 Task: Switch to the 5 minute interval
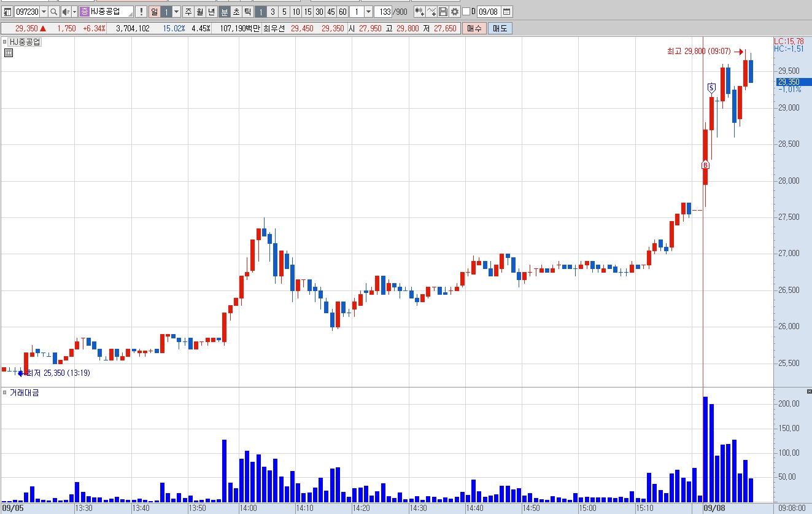(x=284, y=12)
